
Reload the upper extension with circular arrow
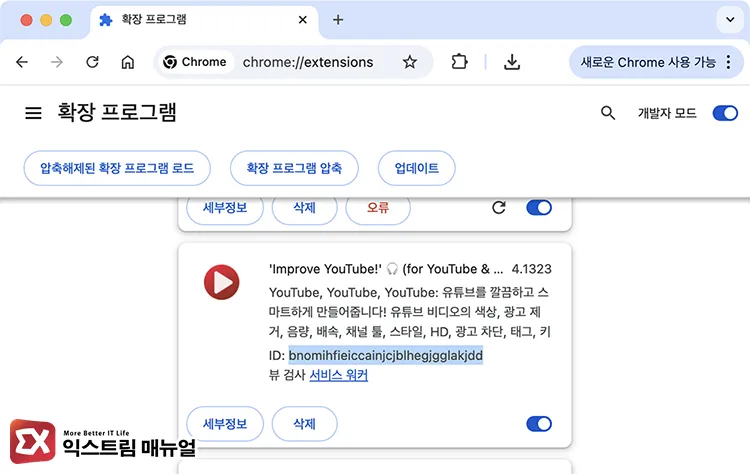click(499, 208)
